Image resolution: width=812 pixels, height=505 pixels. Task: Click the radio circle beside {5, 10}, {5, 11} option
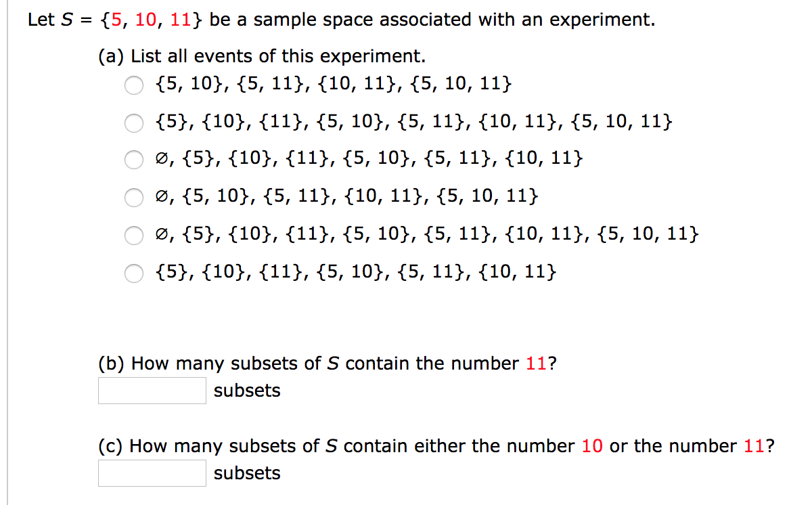(x=134, y=86)
